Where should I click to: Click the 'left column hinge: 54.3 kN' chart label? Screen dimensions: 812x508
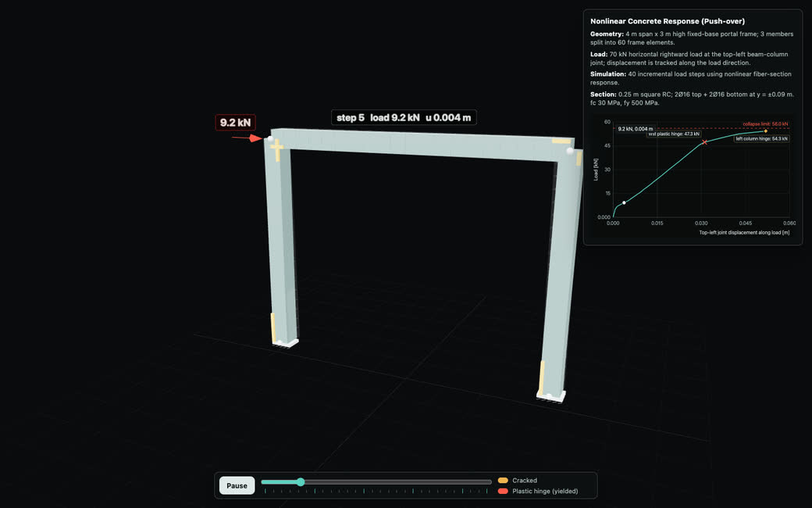coord(762,138)
